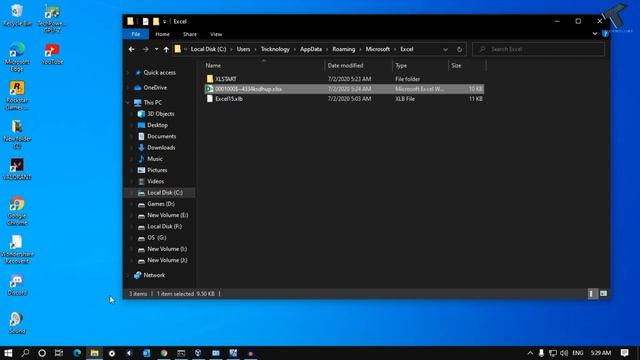
Task: Select Games (D:) drive
Action: (x=161, y=204)
